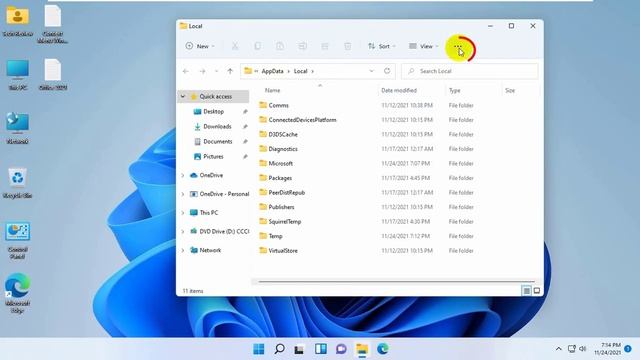Click AppData in address breadcrumb
This screenshot has width=640, height=360.
(x=272, y=71)
